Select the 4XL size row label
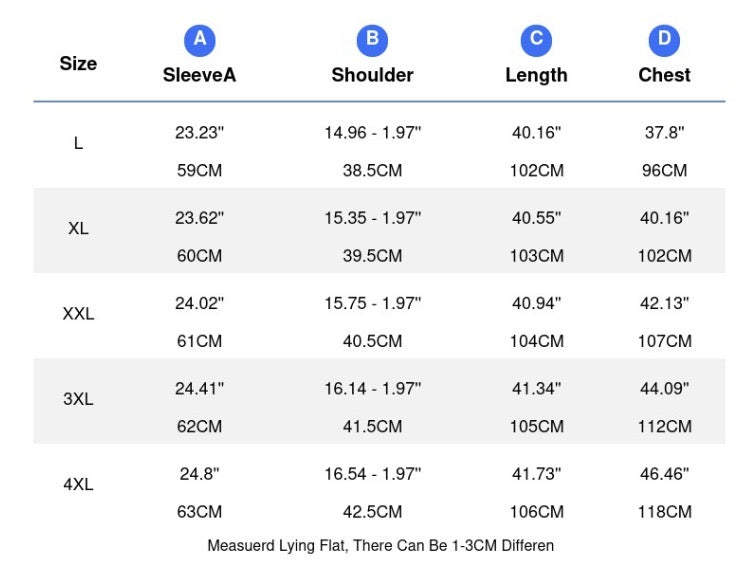Image resolution: width=741 pixels, height=565 pixels. click(x=78, y=484)
